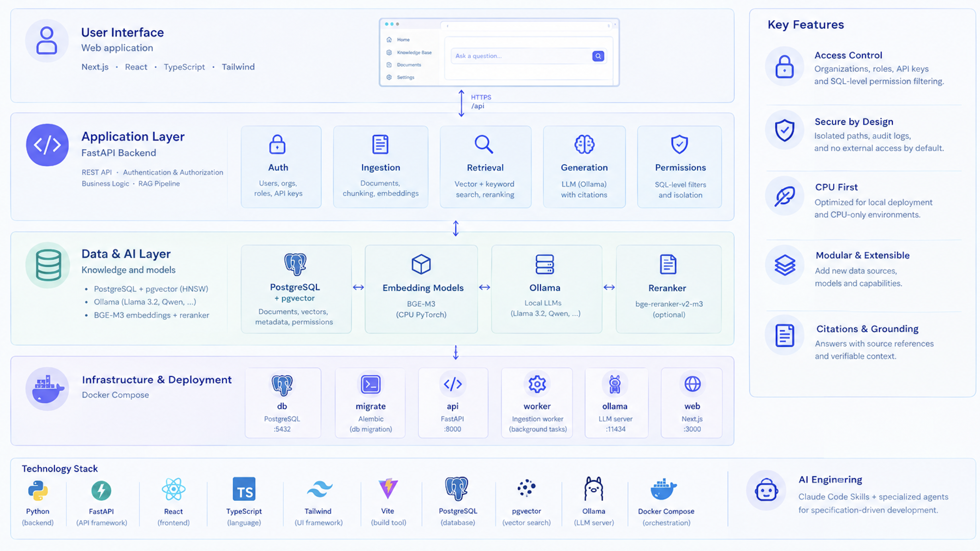This screenshot has width=980, height=551.
Task: Click the 'Docker Compose' subtitle under Infrastructure
Action: (116, 395)
